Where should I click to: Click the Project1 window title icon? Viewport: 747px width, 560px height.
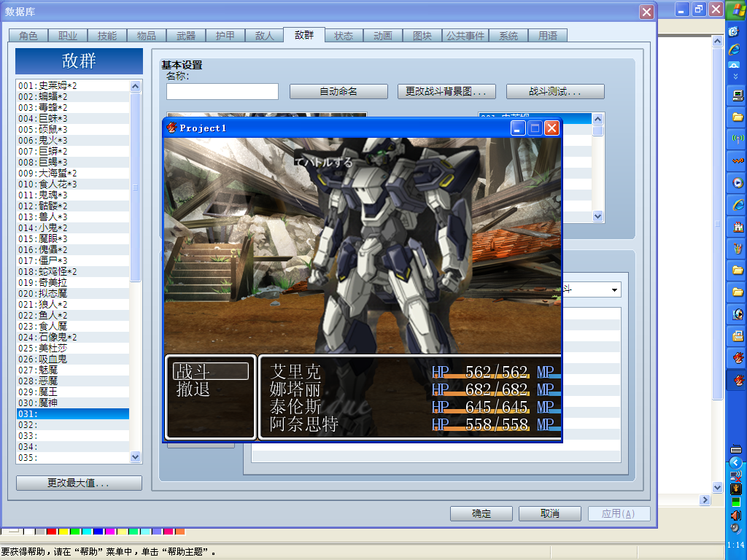171,128
